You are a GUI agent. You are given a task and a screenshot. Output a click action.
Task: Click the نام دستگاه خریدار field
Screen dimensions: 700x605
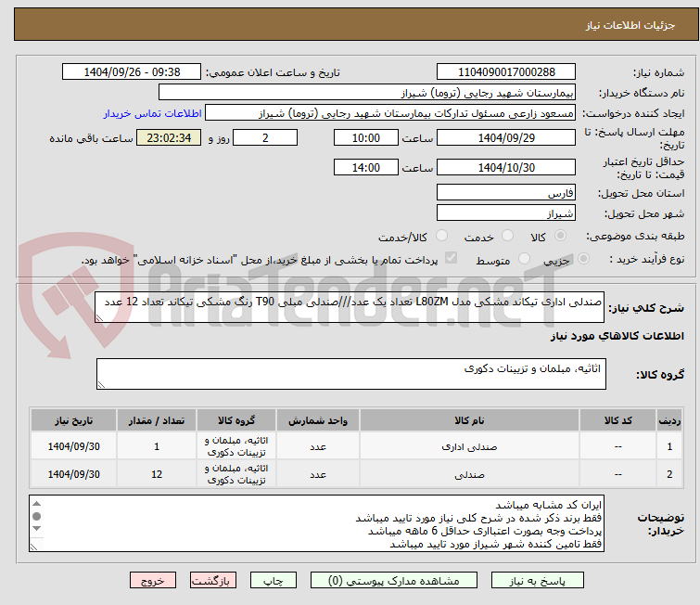coord(367,93)
